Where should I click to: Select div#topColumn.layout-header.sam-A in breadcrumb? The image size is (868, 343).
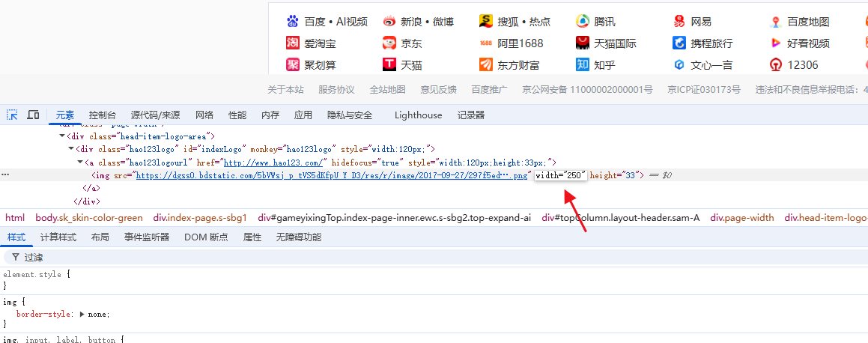pyautogui.click(x=621, y=217)
